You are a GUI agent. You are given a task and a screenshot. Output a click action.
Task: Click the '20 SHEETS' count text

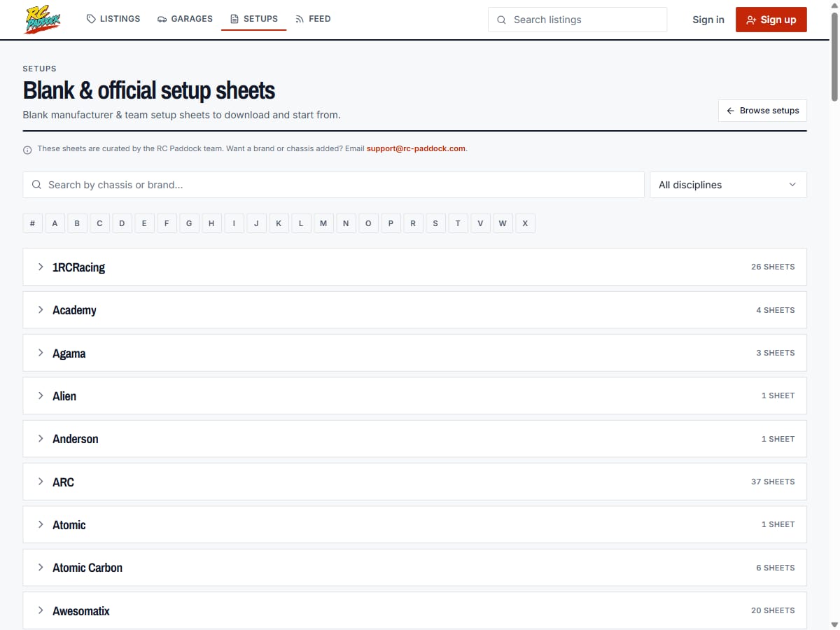point(773,610)
